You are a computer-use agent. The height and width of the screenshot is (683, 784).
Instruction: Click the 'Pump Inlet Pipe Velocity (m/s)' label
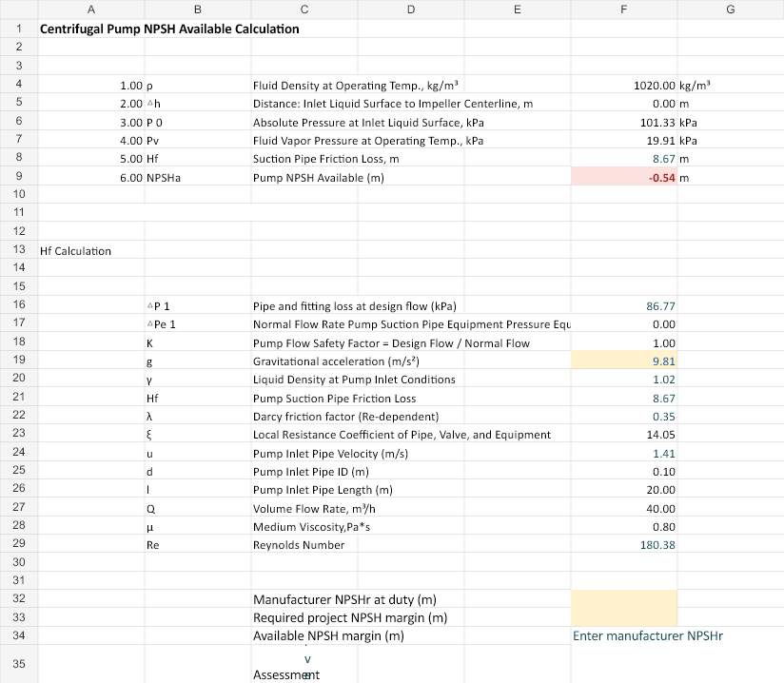pos(330,454)
